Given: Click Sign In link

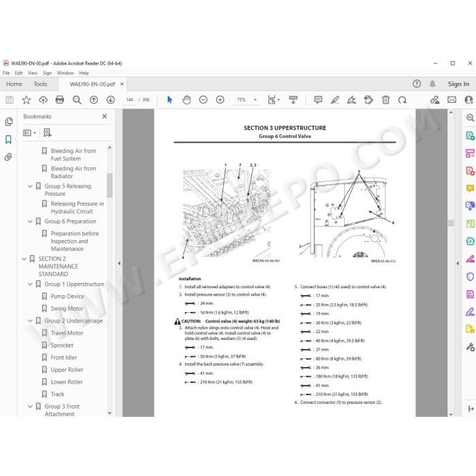Looking at the screenshot, I should click(458, 84).
